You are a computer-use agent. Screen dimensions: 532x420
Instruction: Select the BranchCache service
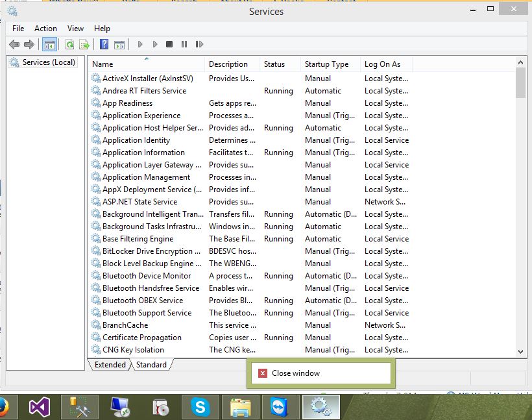[x=250, y=325]
